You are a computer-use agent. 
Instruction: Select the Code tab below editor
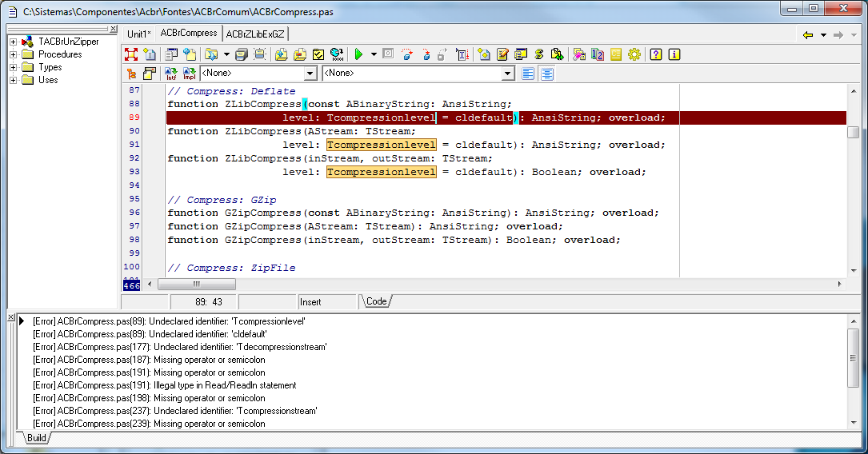377,301
